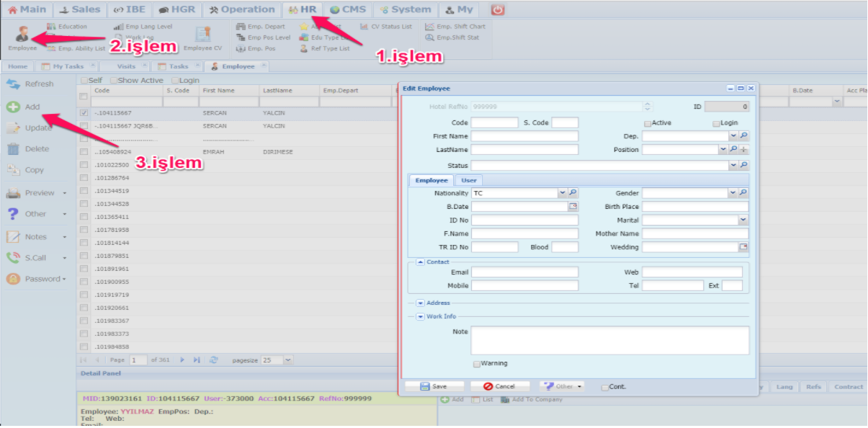Open the Gender lookup magnifier
This screenshot has width=868, height=428.
point(744,193)
